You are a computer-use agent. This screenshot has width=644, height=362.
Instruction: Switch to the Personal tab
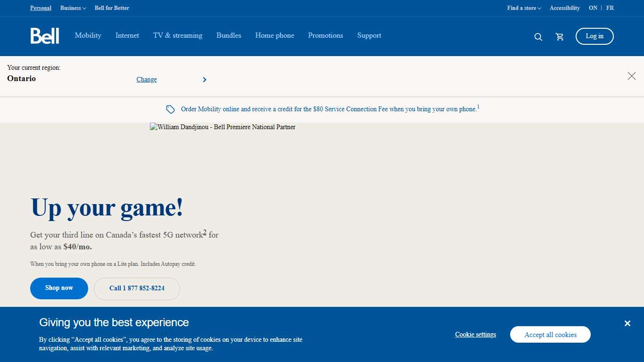tap(41, 8)
